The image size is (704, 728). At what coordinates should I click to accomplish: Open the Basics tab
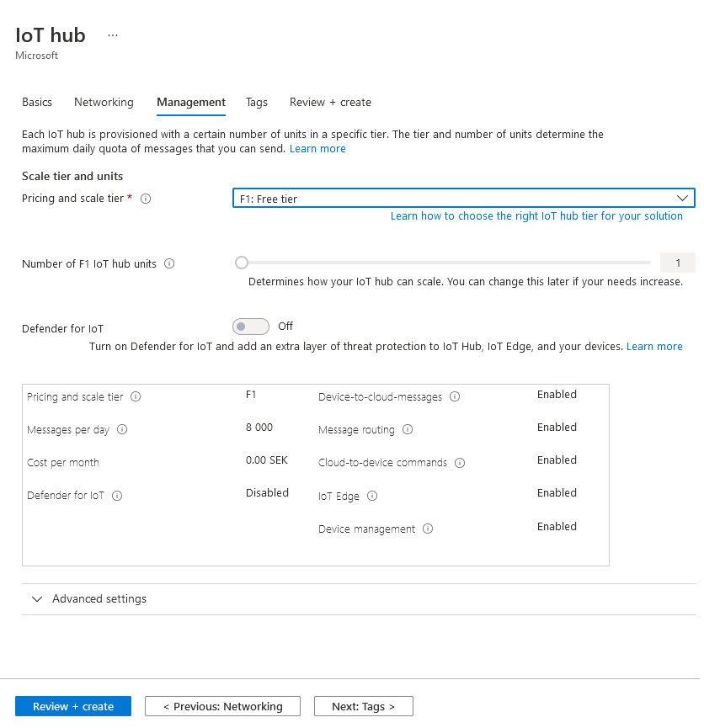[x=37, y=103]
